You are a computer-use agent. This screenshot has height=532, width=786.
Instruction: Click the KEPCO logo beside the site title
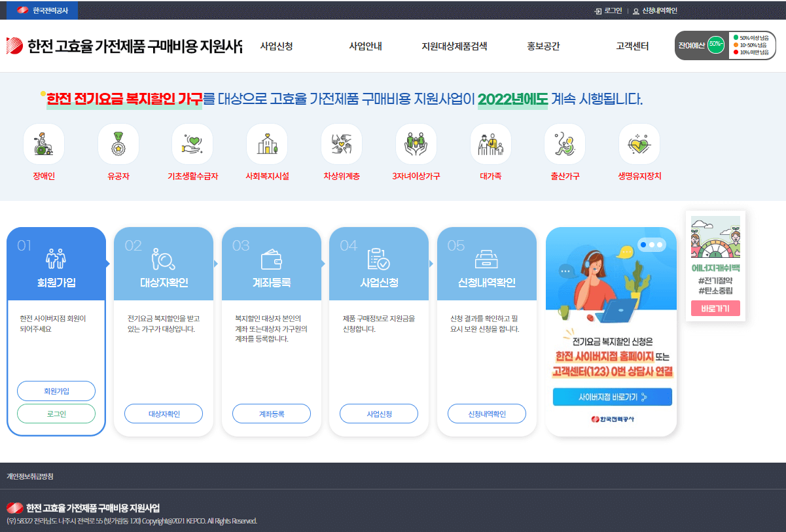pyautogui.click(x=14, y=46)
